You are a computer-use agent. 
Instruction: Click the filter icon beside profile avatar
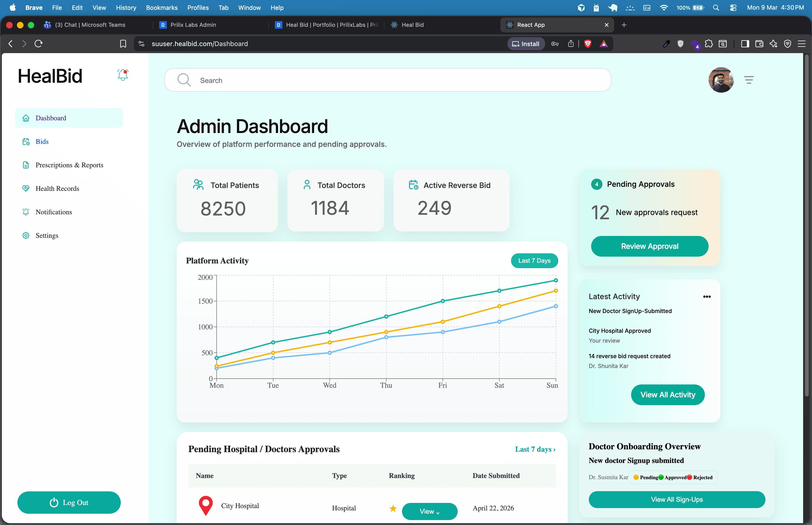[749, 80]
